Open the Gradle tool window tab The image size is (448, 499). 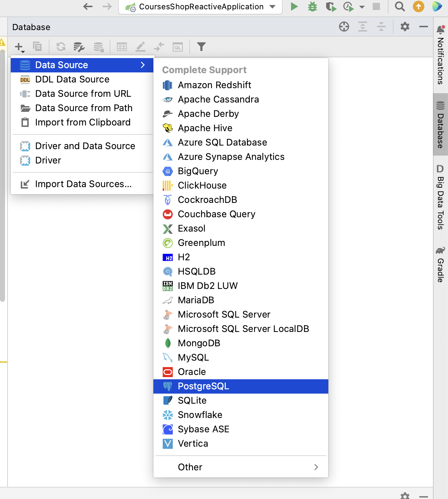tap(440, 265)
